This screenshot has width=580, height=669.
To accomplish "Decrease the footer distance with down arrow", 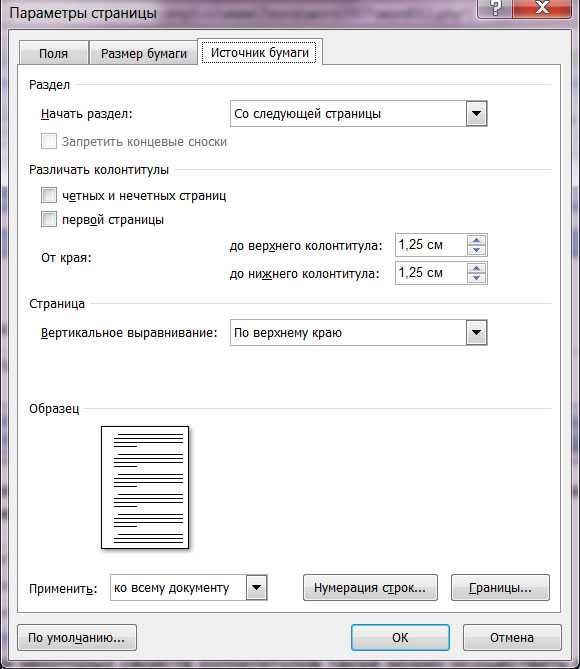I will (476, 278).
